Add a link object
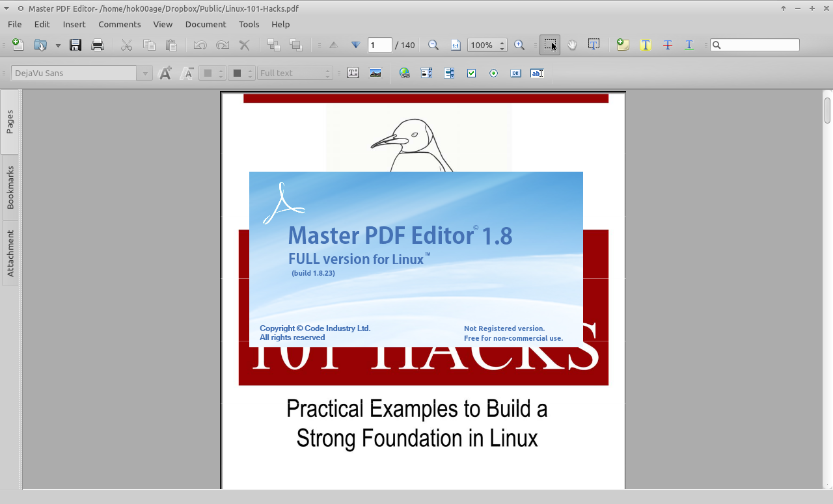 (x=405, y=73)
